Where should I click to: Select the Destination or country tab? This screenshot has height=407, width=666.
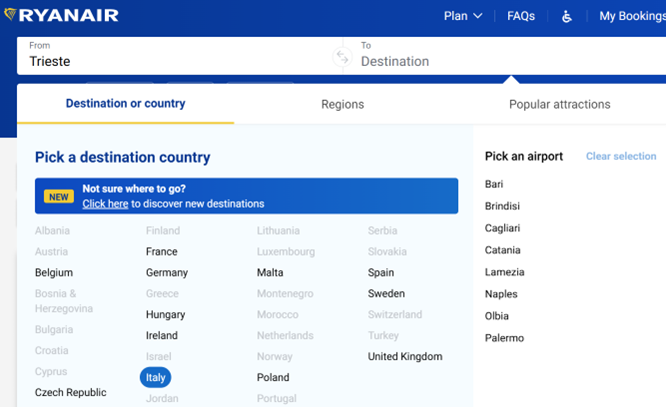pos(125,104)
